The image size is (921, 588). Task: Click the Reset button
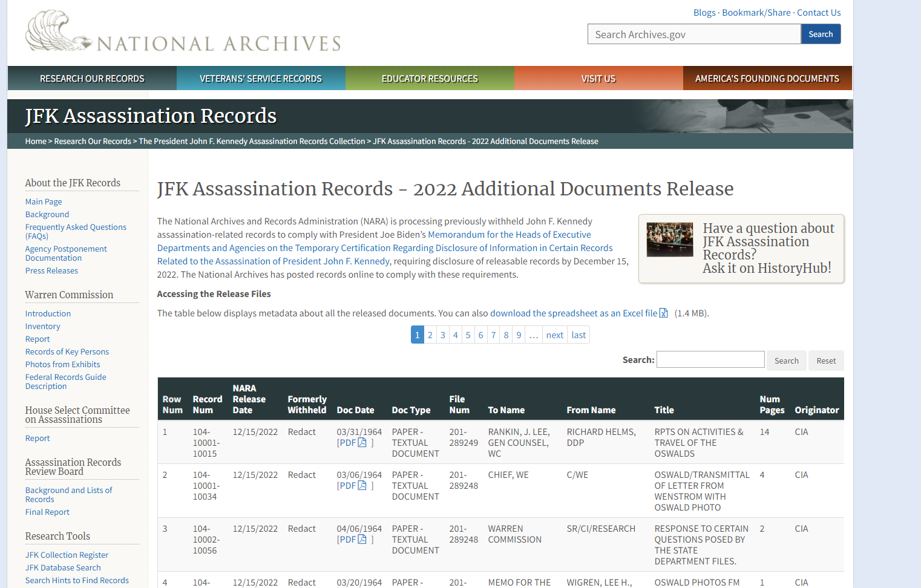click(x=826, y=361)
